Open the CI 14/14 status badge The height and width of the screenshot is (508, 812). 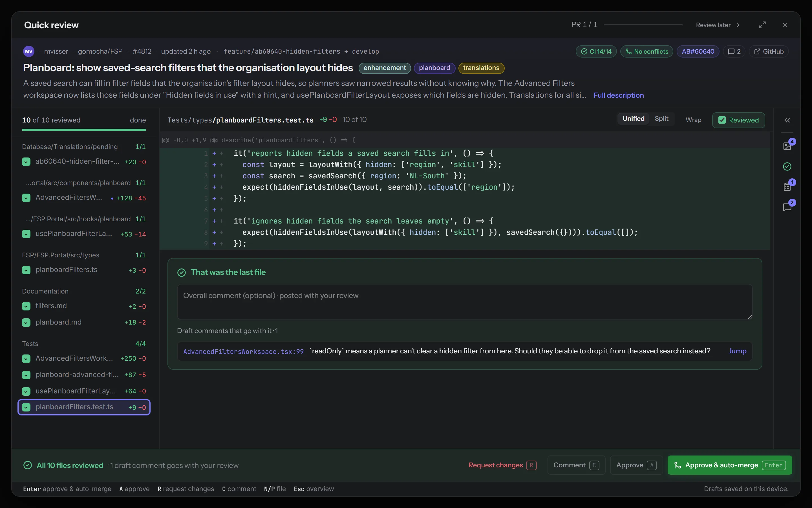[596, 51]
